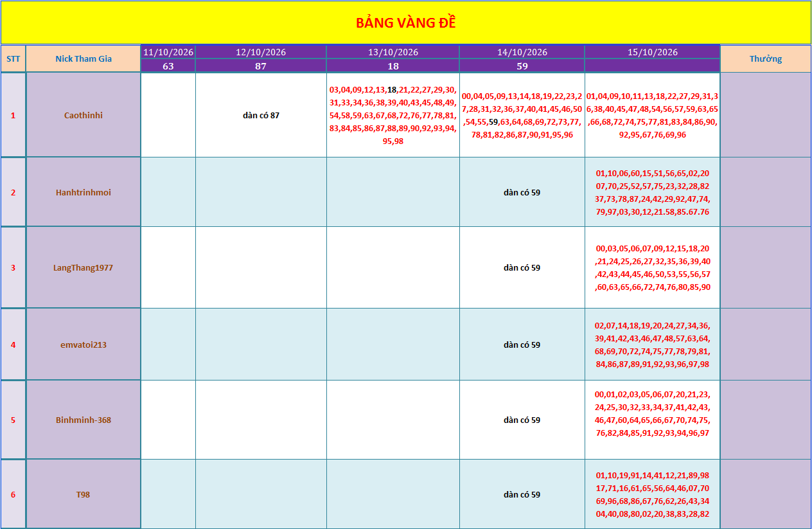Click the 15/10/2026 date header
Screen dimensions: 812x529
(x=653, y=52)
